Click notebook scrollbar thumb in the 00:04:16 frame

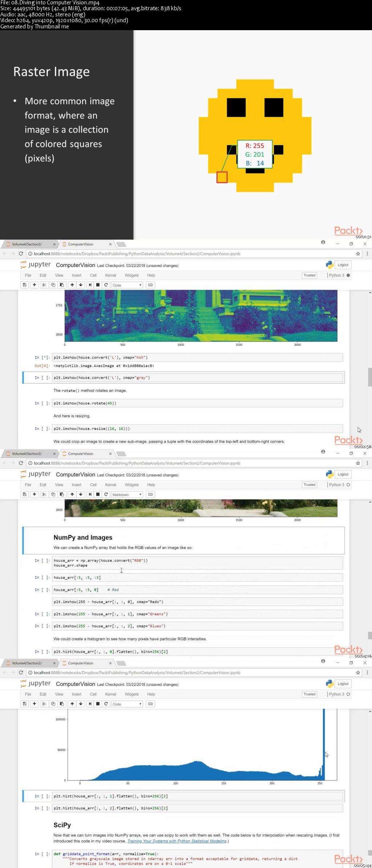pyautogui.click(x=370, y=635)
